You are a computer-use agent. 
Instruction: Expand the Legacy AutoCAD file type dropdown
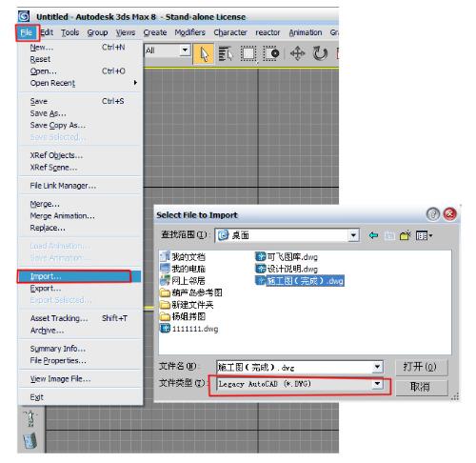[377, 384]
